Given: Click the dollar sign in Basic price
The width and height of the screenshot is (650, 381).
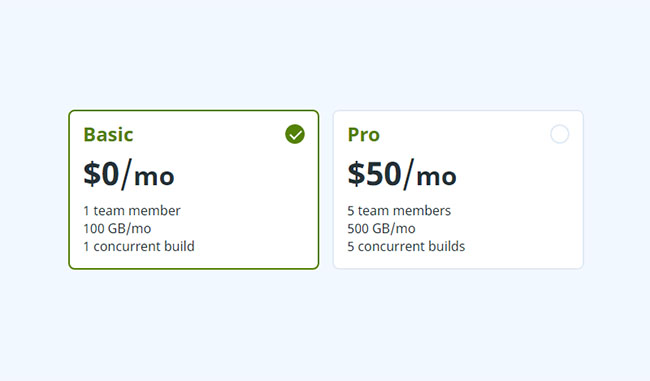Looking at the screenshot, I should coord(92,174).
